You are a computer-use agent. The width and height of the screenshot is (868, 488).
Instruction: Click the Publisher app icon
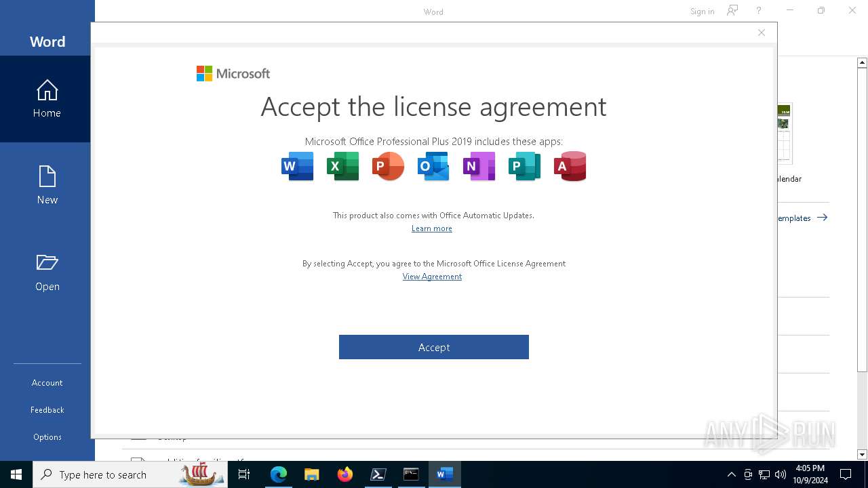pos(524,166)
